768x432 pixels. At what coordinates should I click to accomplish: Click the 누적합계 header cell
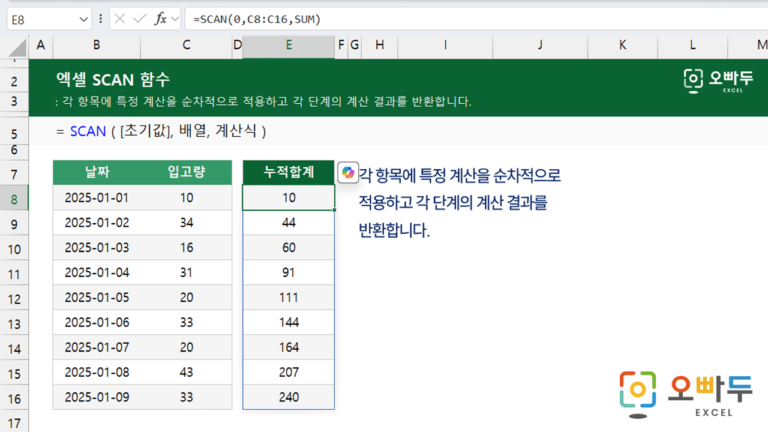click(x=288, y=172)
